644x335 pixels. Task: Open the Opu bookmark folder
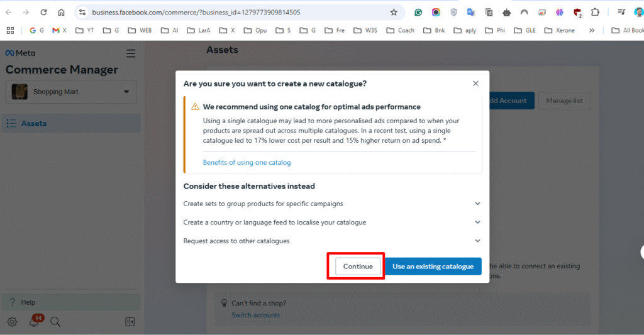tap(255, 30)
